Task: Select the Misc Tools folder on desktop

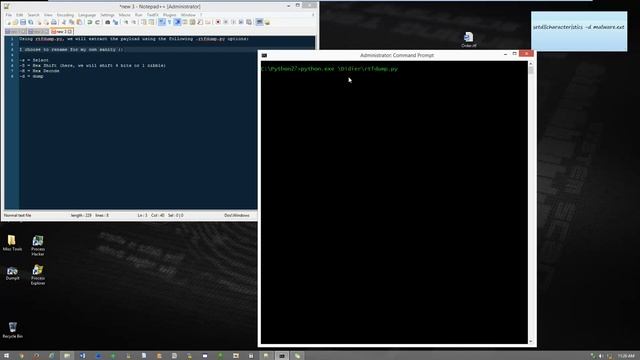Action: pos(12,243)
